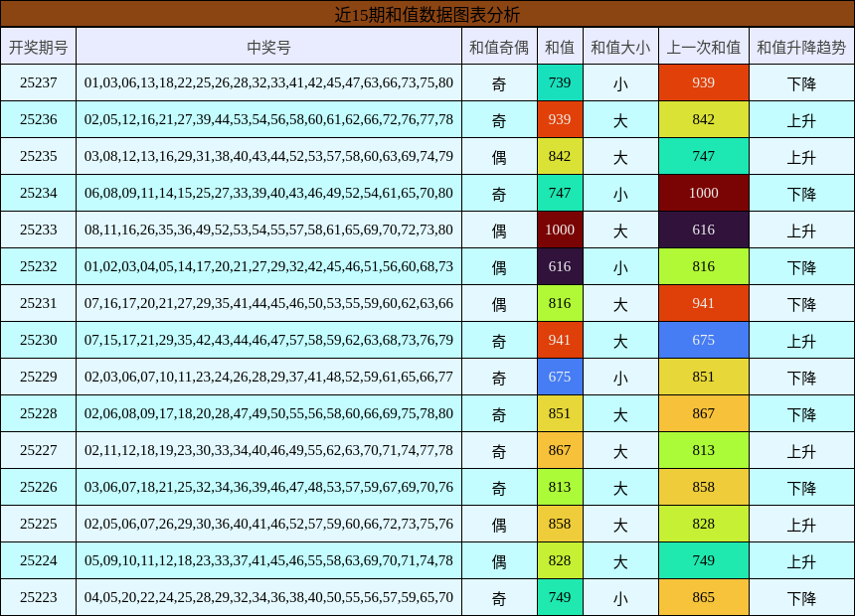
Task: Click the 奇 parity in row 25237
Action: click(x=499, y=83)
